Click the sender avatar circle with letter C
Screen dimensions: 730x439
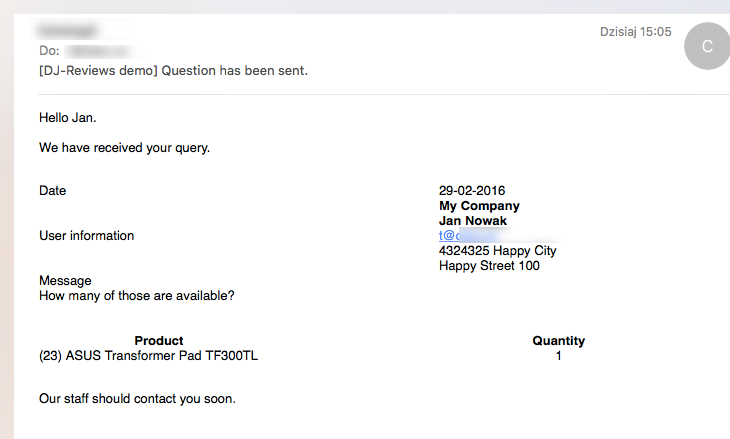[707, 46]
